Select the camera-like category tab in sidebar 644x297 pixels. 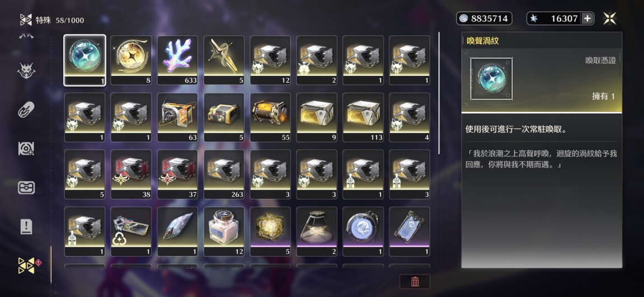pos(26,149)
